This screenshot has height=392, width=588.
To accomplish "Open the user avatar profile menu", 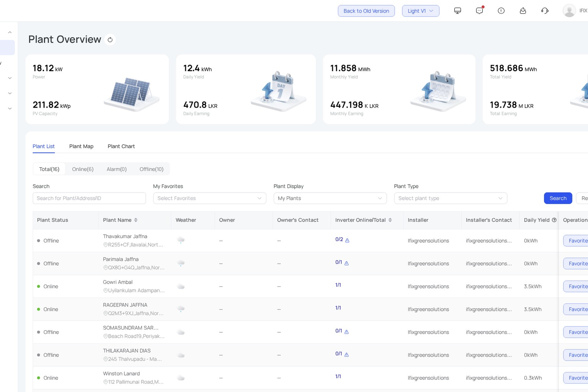I will click(569, 11).
